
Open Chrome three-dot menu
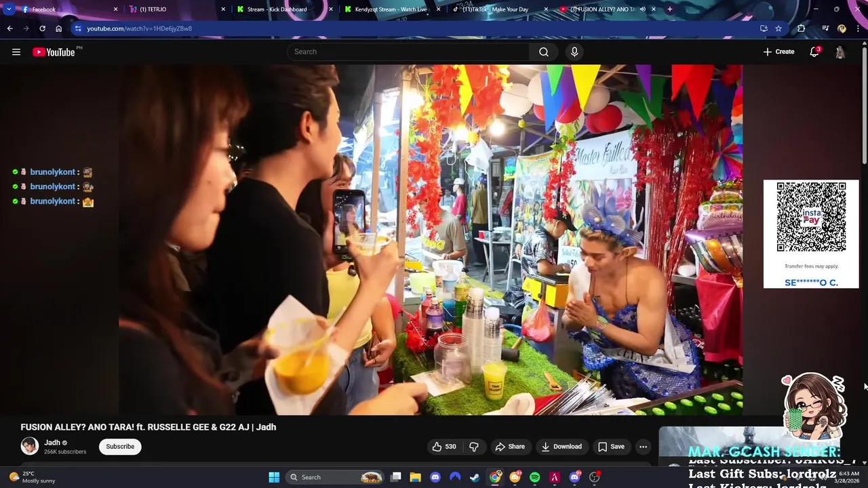[x=859, y=28]
